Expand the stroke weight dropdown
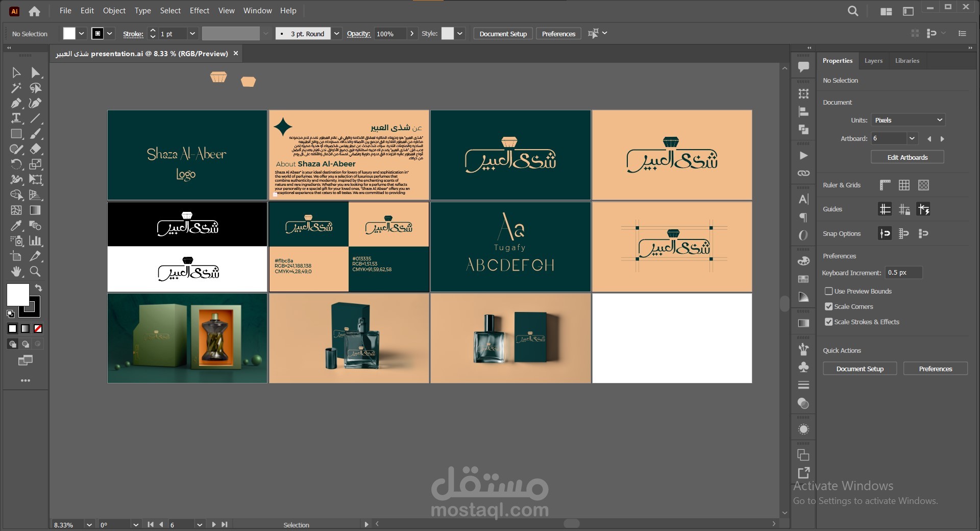This screenshot has height=531, width=980. click(x=192, y=34)
